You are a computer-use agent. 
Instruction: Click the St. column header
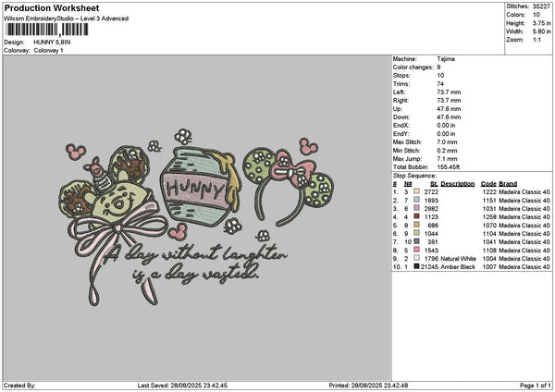click(434, 184)
